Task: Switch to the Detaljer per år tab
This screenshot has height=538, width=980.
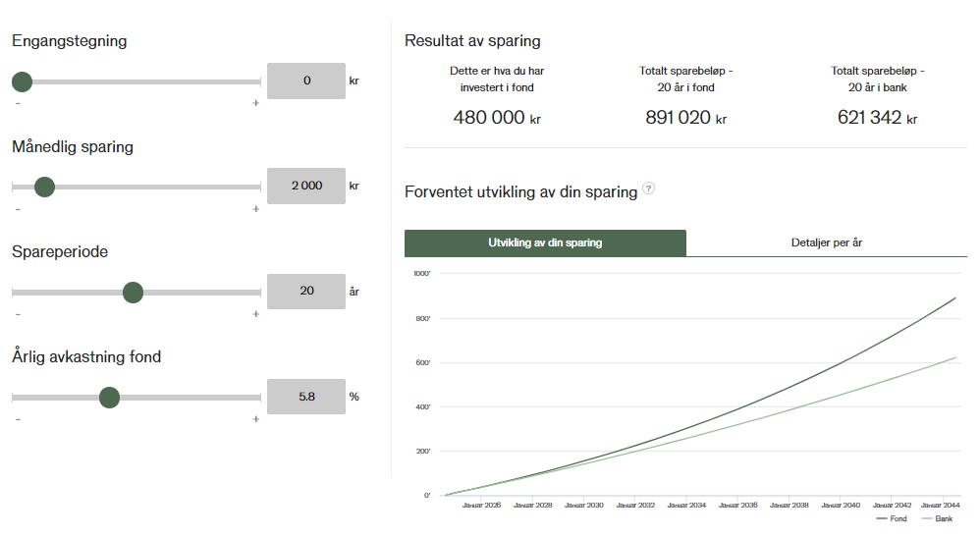Action: click(x=826, y=242)
